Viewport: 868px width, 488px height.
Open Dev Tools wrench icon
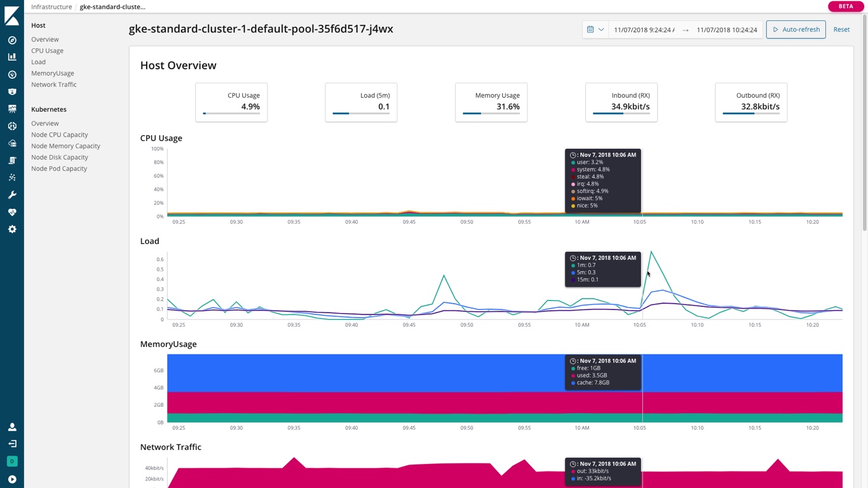[12, 195]
